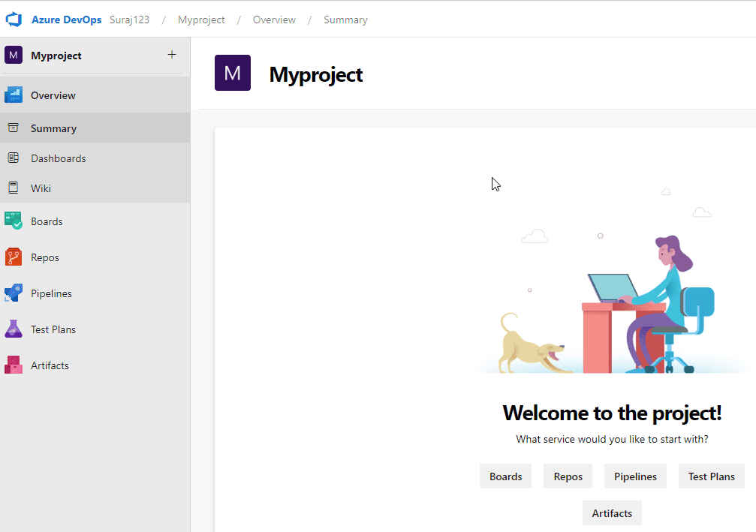Open the Repos sidebar icon
The width and height of the screenshot is (756, 532).
click(x=14, y=257)
